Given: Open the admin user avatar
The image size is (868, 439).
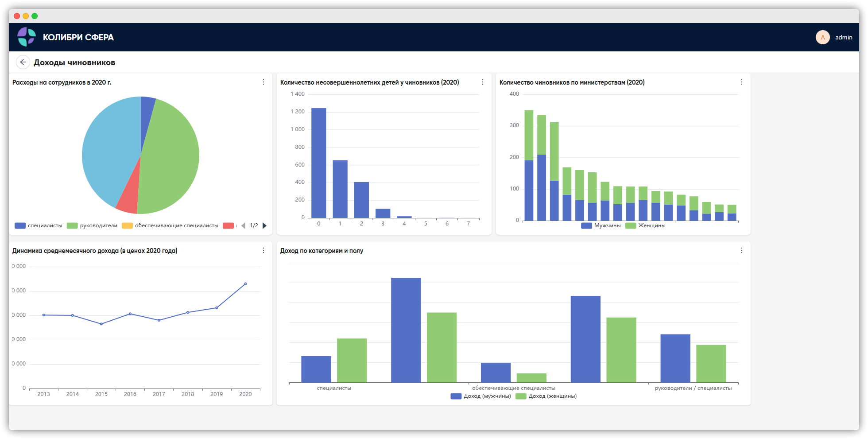Looking at the screenshot, I should (822, 37).
